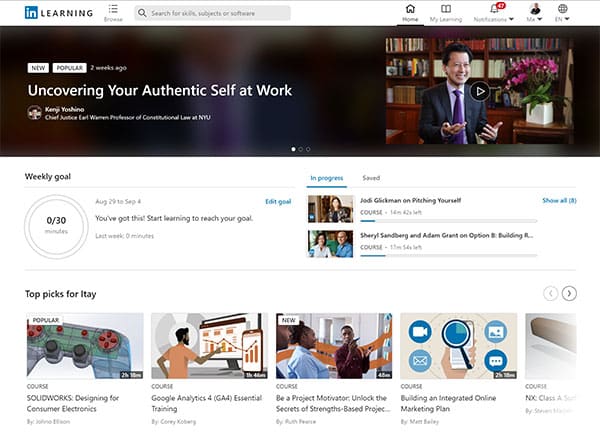Click the language globe icon
This screenshot has width=600, height=447.
[x=562, y=9]
